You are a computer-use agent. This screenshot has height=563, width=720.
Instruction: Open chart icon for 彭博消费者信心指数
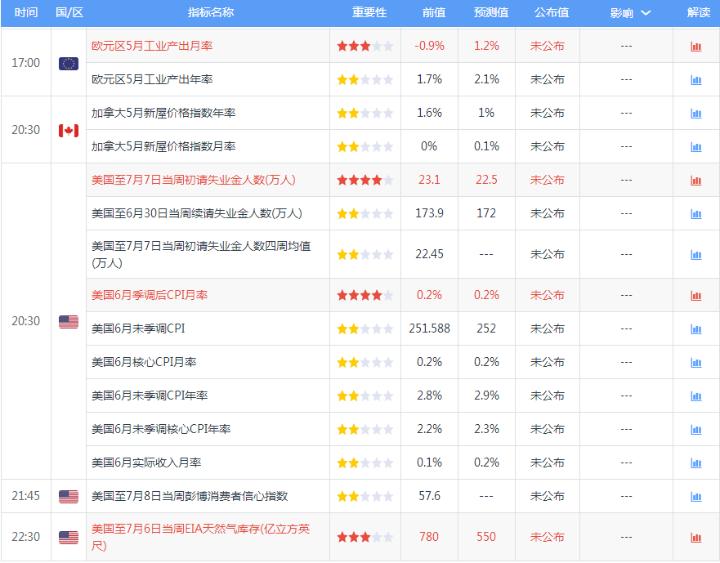pos(696,497)
